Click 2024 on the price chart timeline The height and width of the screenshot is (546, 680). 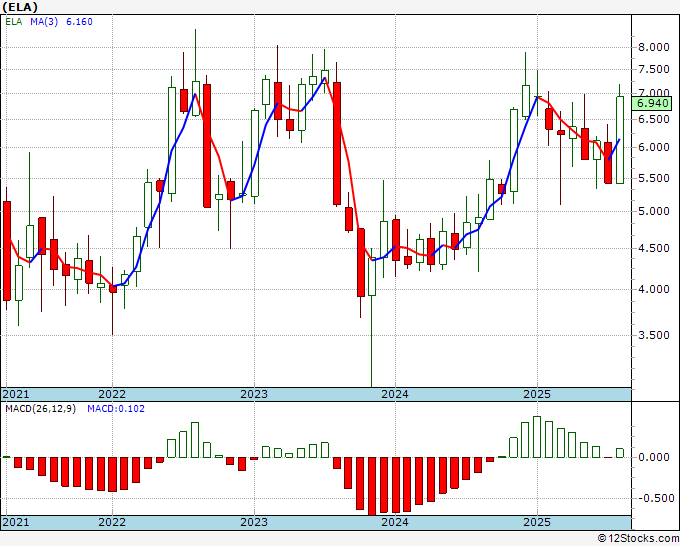(395, 394)
